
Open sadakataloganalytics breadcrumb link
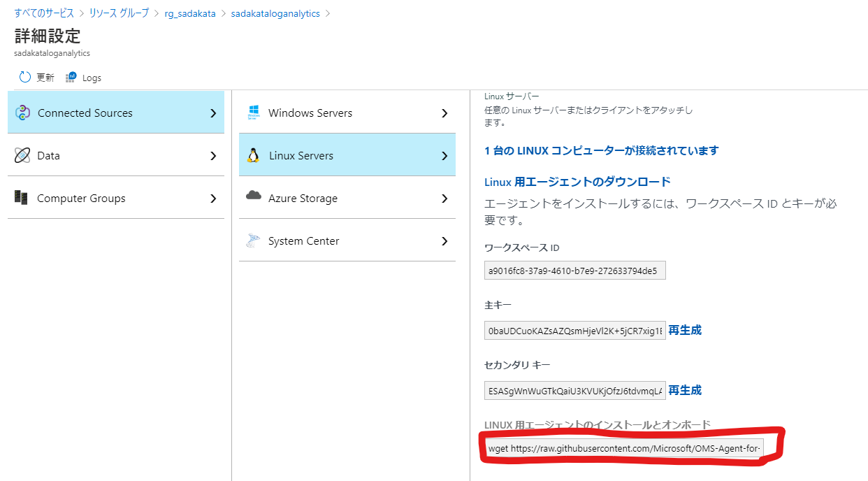pyautogui.click(x=275, y=13)
